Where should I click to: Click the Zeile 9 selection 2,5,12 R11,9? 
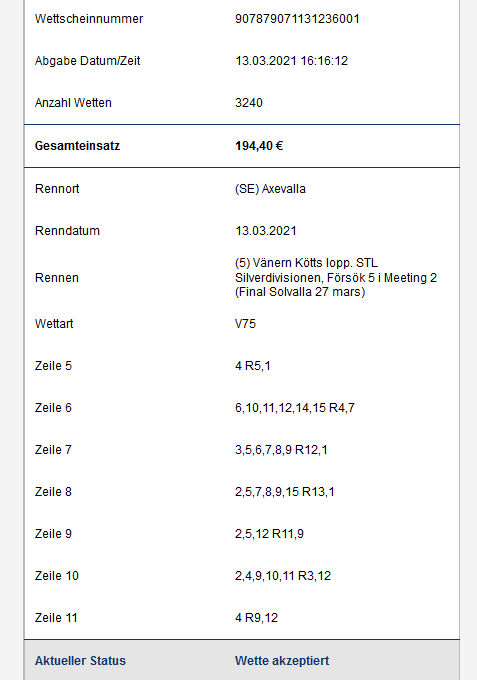(x=269, y=534)
